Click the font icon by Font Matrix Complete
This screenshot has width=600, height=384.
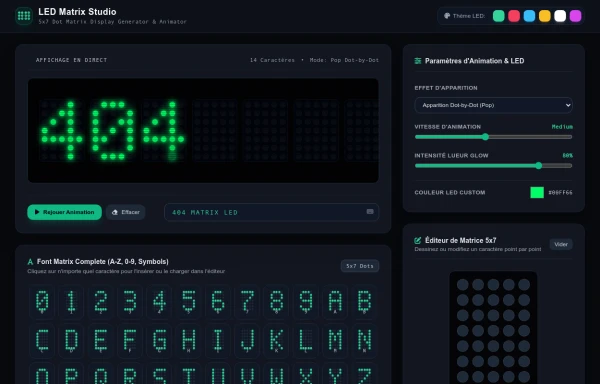30,262
